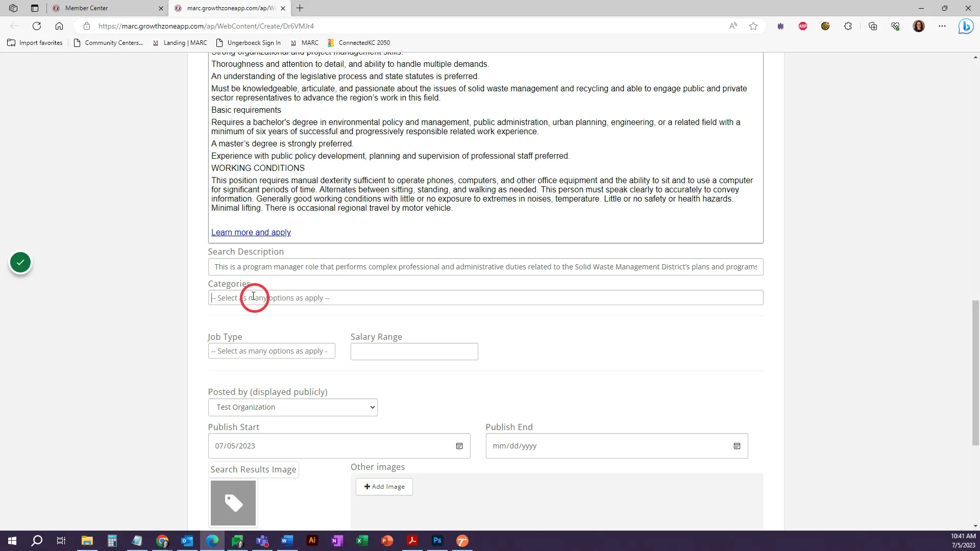The image size is (980, 551).
Task: Click the ABP AdBlock Plus extension icon
Action: click(803, 26)
